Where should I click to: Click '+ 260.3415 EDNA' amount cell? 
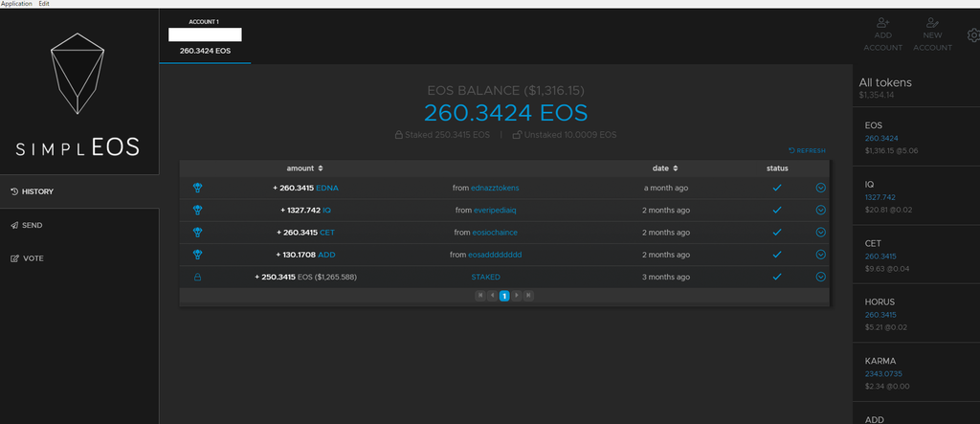(x=305, y=188)
